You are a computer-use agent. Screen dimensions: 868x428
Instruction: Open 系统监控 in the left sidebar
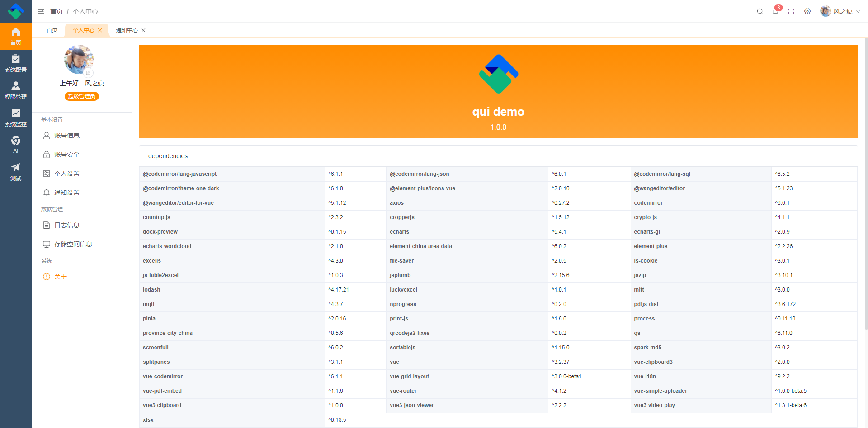click(x=16, y=118)
